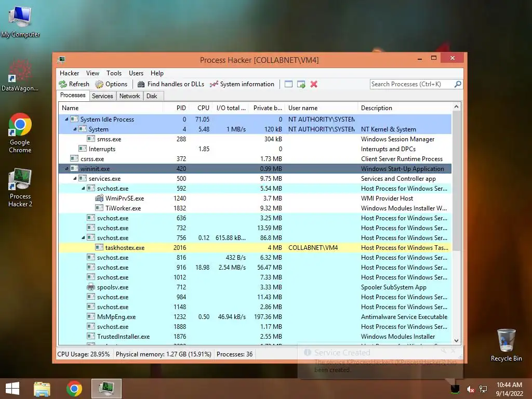This screenshot has width=532, height=399.
Task: Click find window and thread icon
Action: coord(301,84)
